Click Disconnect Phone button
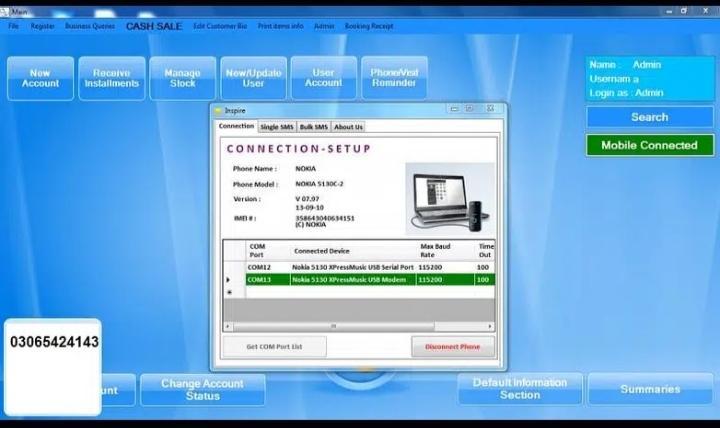This screenshot has height=428, width=720. pos(452,347)
